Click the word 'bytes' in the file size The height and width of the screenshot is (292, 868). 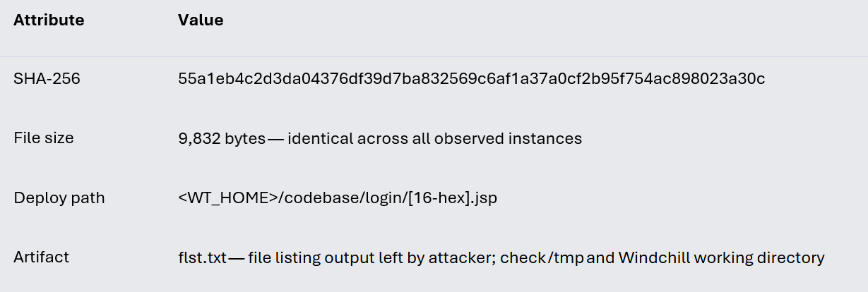point(245,138)
